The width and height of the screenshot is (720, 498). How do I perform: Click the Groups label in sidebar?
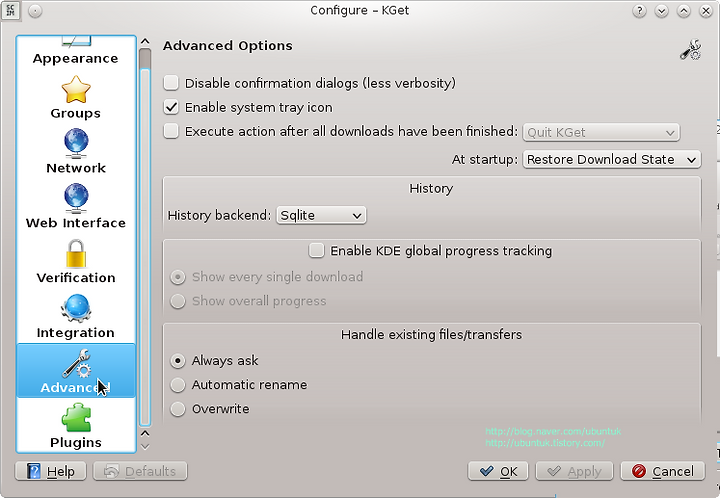point(76,113)
